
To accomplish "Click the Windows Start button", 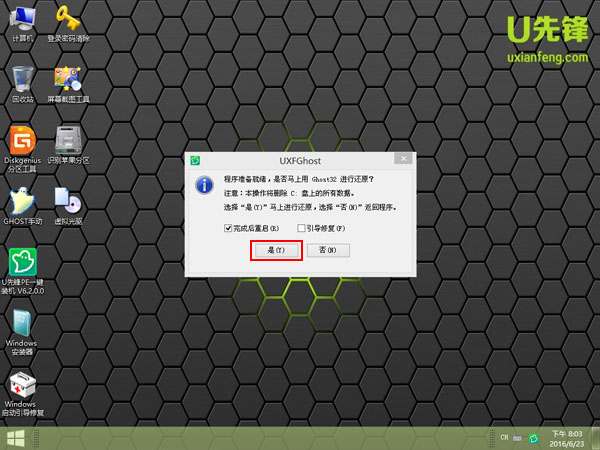I will [16, 438].
